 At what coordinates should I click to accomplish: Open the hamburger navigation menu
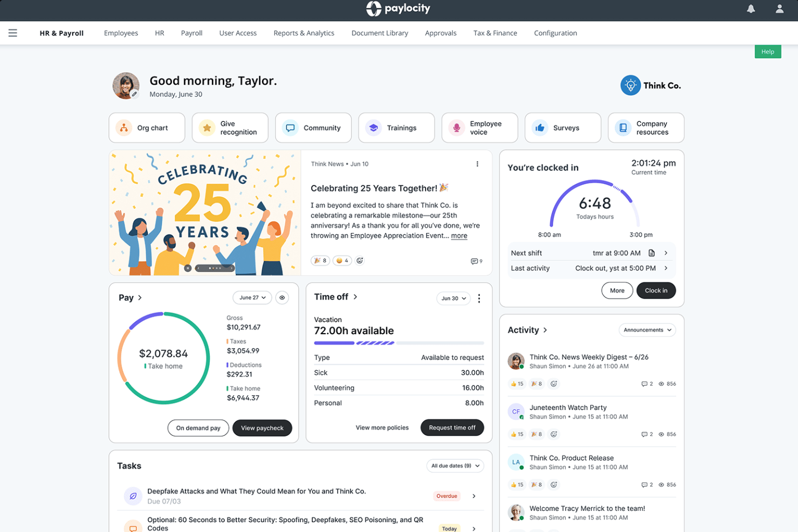pyautogui.click(x=13, y=33)
